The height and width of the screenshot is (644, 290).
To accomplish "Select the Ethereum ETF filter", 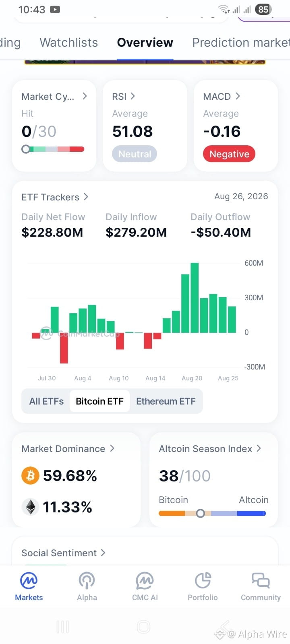I will pos(166,401).
